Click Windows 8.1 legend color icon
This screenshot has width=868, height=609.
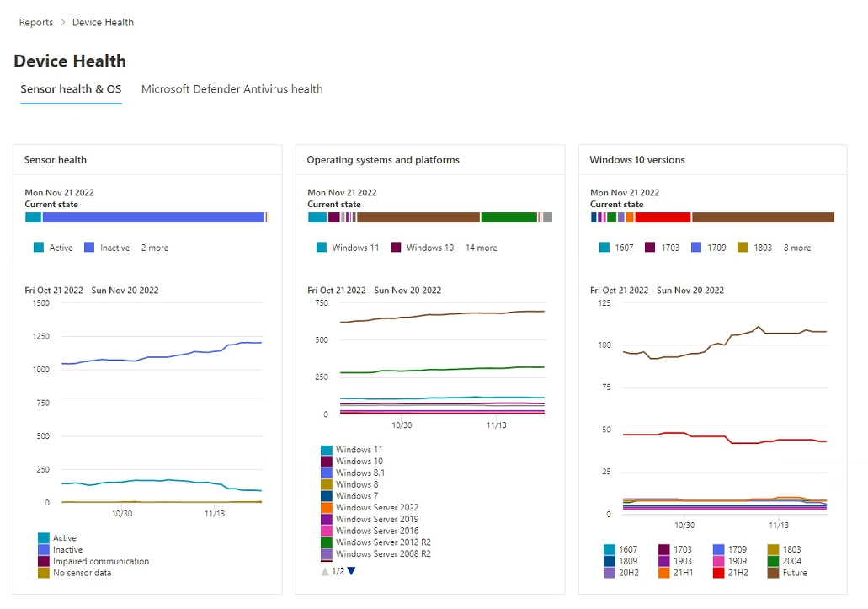click(327, 473)
